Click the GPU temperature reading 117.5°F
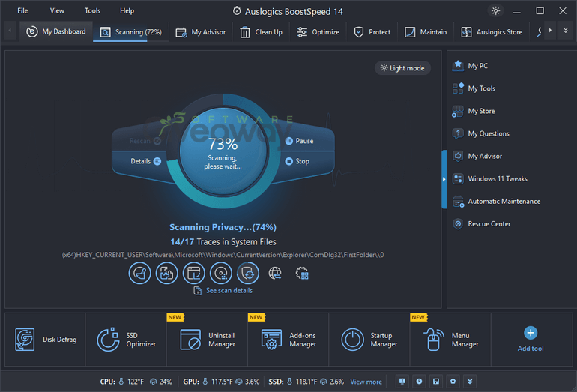 [222, 382]
